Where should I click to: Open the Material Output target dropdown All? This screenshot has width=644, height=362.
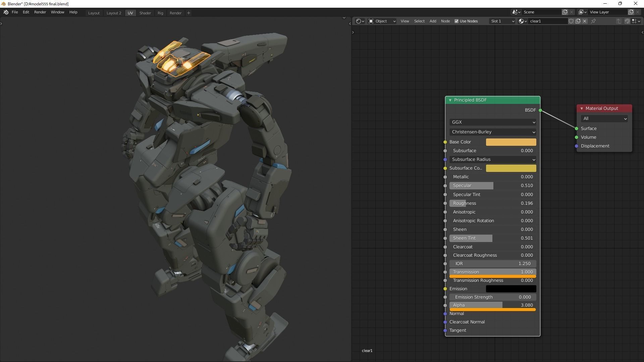tap(604, 119)
